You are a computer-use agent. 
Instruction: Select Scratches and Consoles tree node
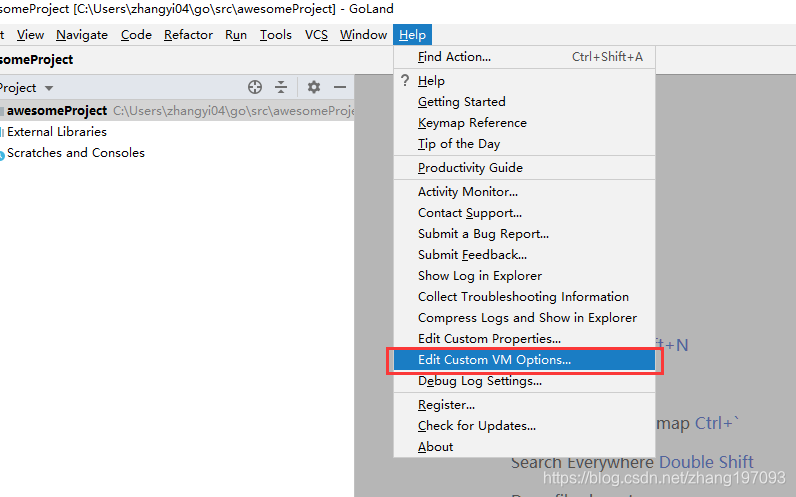[x=76, y=153]
